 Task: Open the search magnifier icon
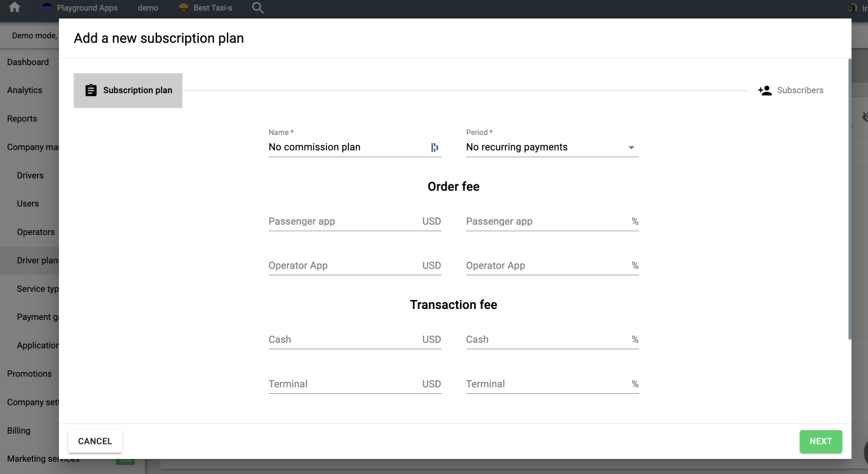258,8
